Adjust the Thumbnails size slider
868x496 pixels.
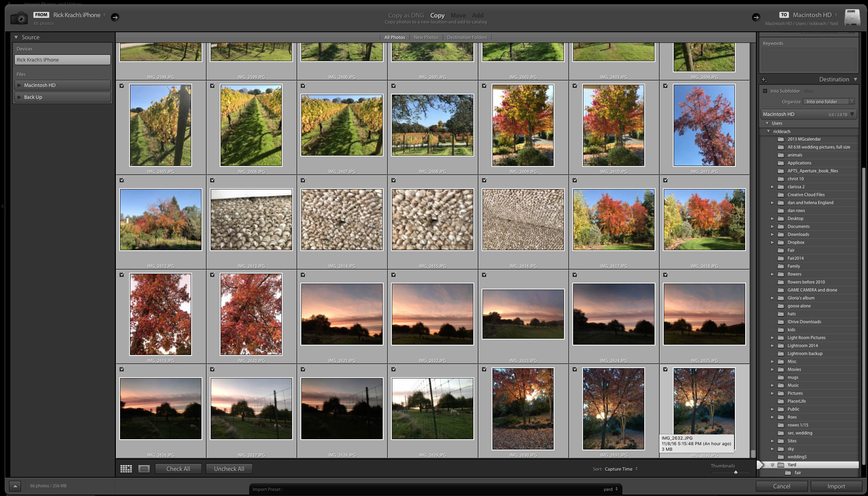click(x=736, y=473)
